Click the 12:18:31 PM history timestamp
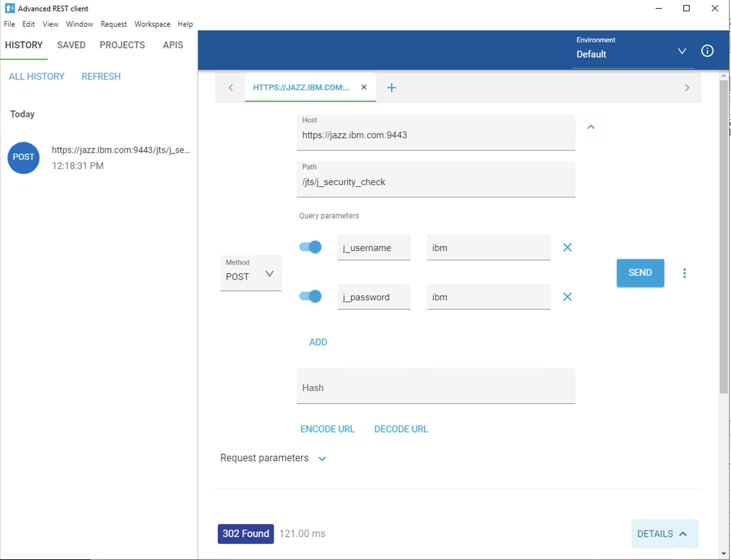 (78, 166)
